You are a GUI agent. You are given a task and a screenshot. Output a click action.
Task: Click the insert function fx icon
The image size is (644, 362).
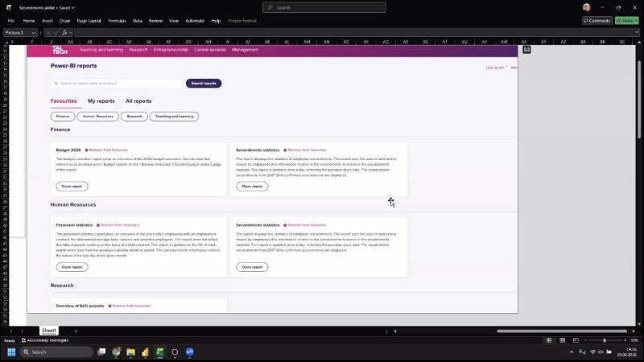64,32
